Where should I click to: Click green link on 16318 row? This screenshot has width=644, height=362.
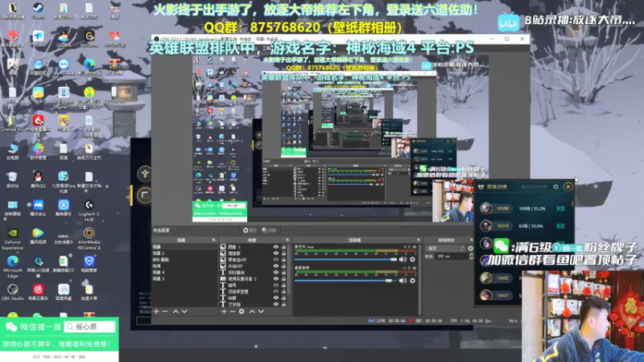click(x=560, y=226)
